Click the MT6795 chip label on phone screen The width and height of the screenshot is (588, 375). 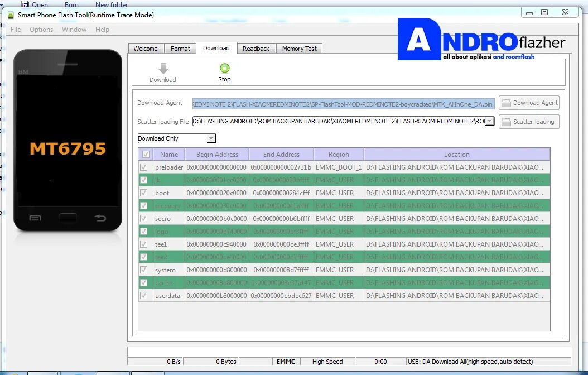68,148
